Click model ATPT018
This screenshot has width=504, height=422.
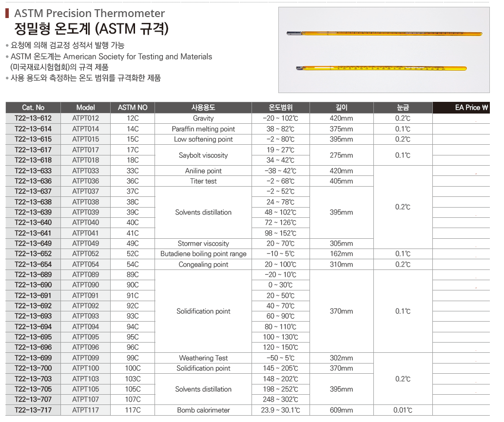coord(85,160)
